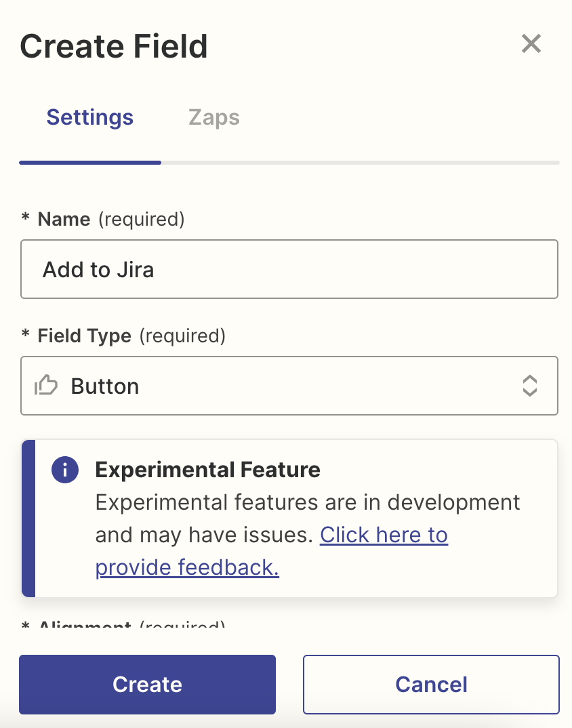Follow the Click here to provide feedback link
This screenshot has height=728, width=572.
pyautogui.click(x=384, y=535)
